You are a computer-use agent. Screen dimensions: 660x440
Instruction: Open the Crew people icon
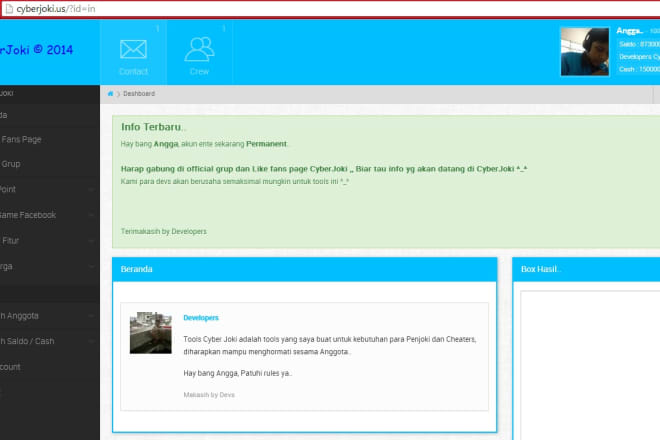pyautogui.click(x=199, y=49)
